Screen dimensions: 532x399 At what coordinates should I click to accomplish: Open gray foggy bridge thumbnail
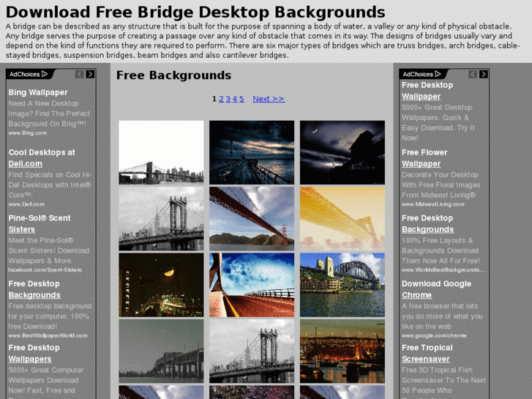pyautogui.click(x=161, y=351)
